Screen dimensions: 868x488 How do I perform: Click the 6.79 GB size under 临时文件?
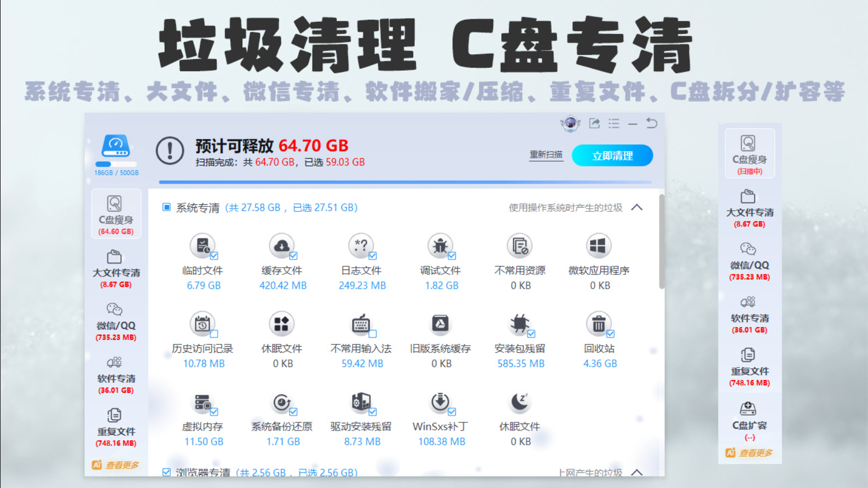(x=204, y=285)
